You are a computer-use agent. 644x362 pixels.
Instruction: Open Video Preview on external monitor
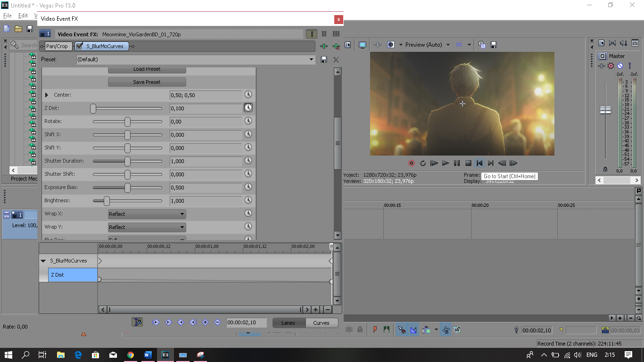pos(363,45)
